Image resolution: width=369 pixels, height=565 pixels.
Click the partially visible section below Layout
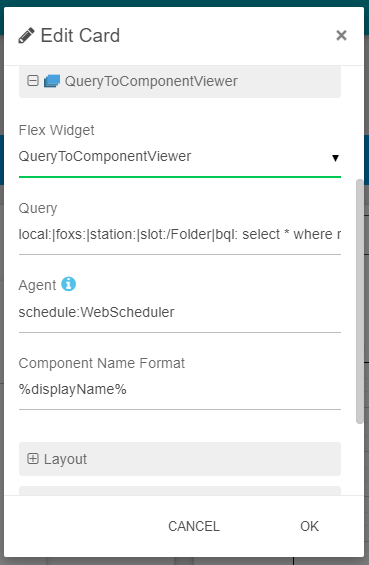180,490
